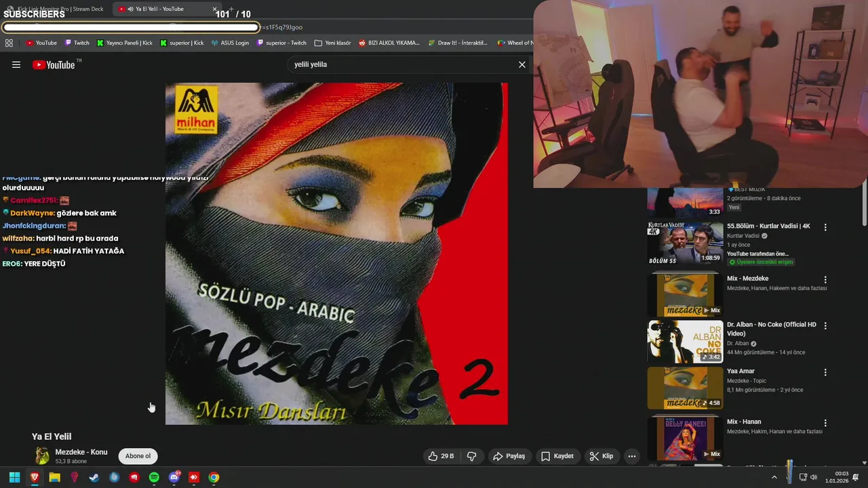The height and width of the screenshot is (488, 868).
Task: Open the red fist taskbar icon
Action: click(134, 477)
